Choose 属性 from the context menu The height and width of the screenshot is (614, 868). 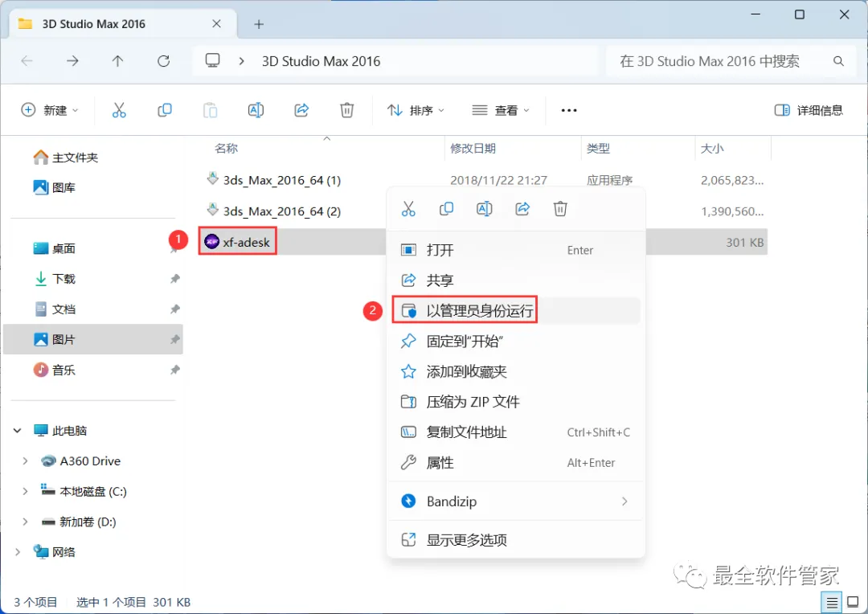pyautogui.click(x=516, y=463)
